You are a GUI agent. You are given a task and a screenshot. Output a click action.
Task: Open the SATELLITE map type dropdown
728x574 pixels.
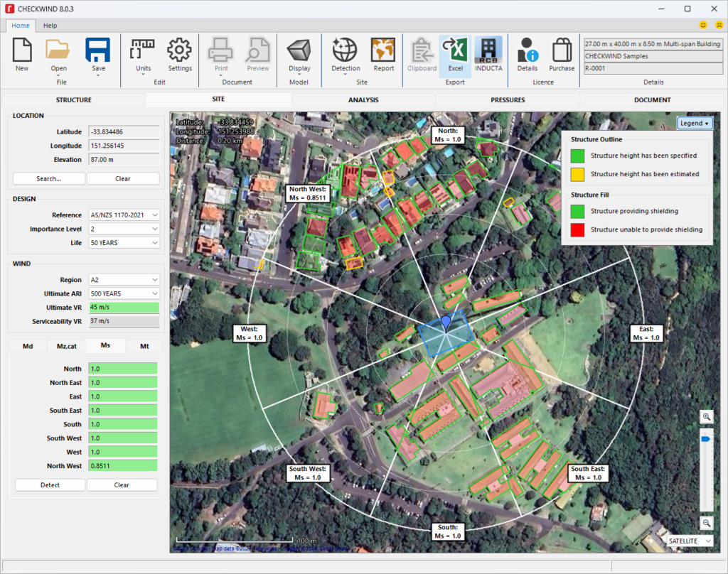click(x=690, y=541)
